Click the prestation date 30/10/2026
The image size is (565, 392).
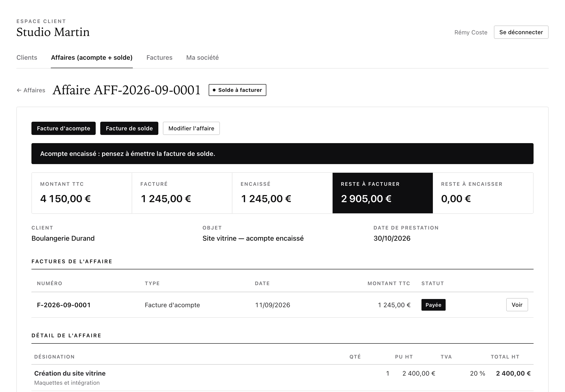[x=392, y=238]
